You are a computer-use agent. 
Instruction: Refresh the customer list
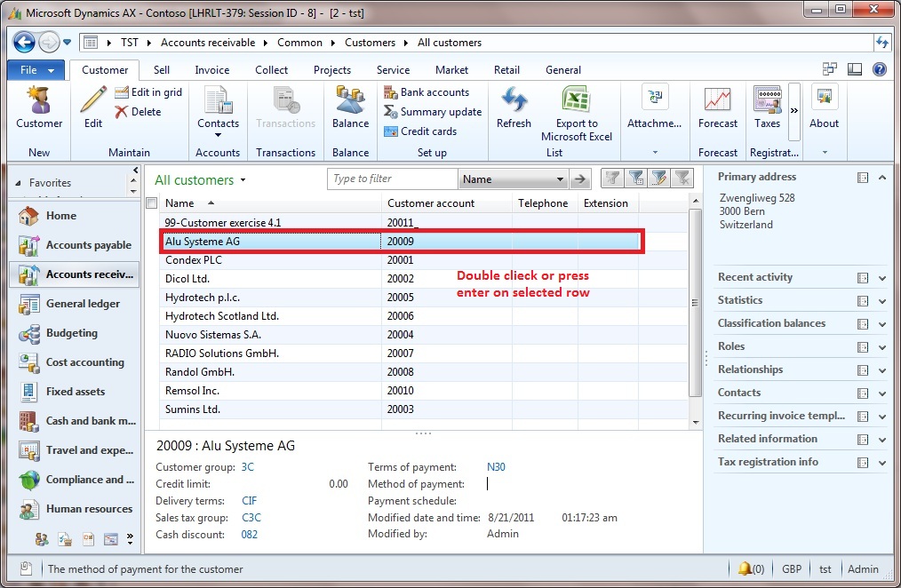pyautogui.click(x=514, y=107)
